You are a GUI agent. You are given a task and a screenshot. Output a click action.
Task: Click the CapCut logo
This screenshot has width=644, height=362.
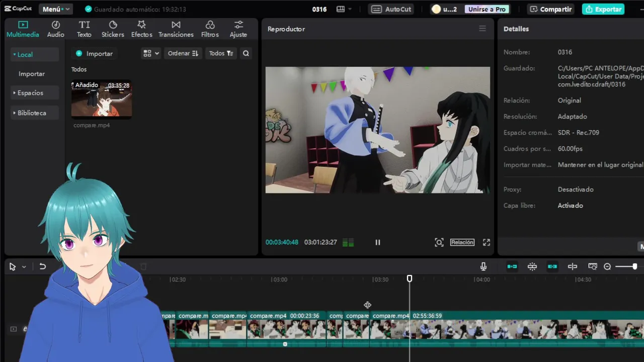(19, 9)
